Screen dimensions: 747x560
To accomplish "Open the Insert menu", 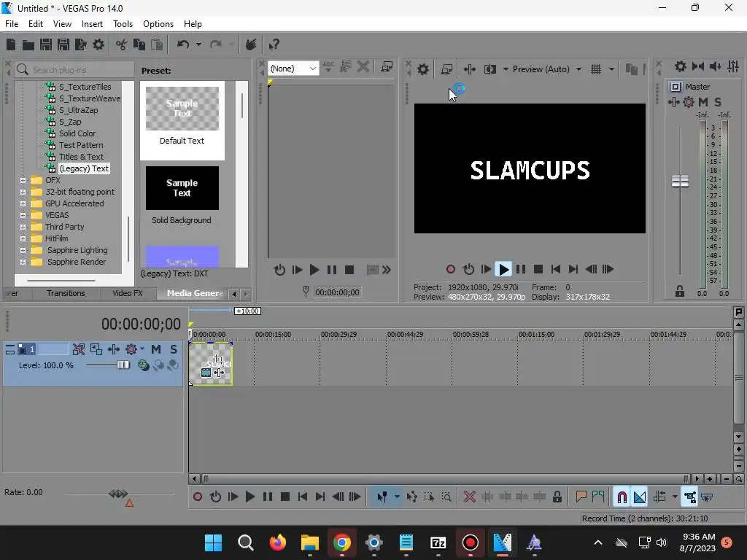I will point(92,24).
